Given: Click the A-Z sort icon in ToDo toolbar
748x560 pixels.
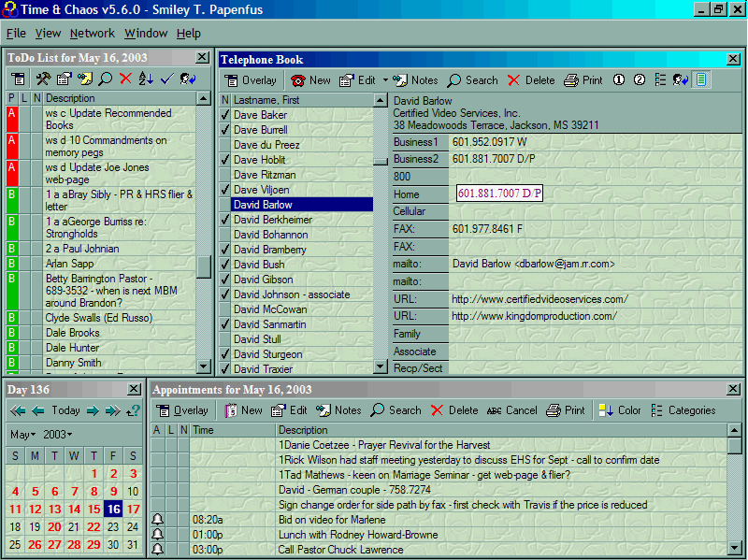Looking at the screenshot, I should [146, 79].
